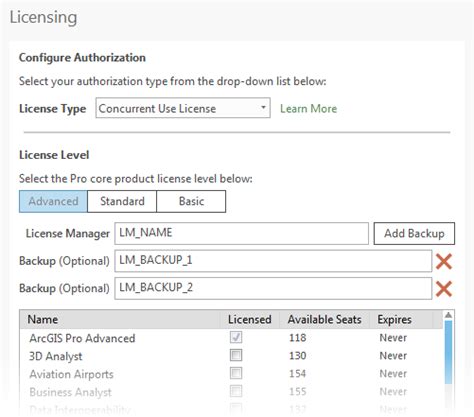Click the 154 available seats value
Image resolution: width=474 pixels, height=417 pixels.
click(298, 374)
